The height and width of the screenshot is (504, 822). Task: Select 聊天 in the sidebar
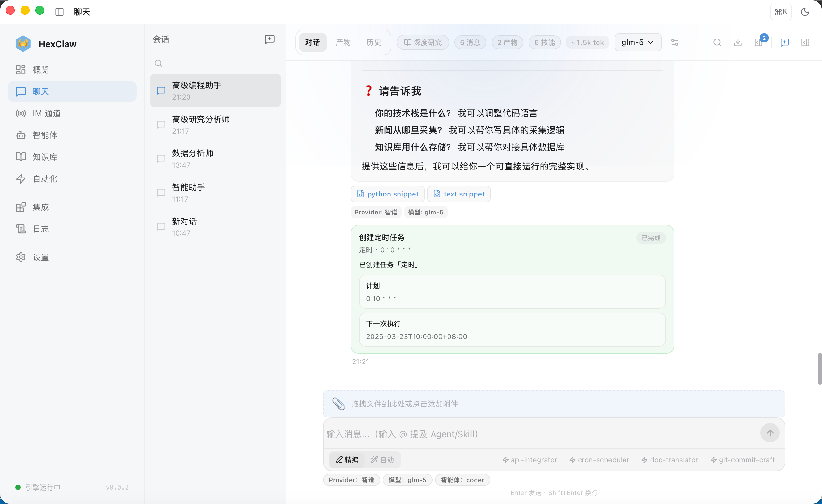pos(72,91)
